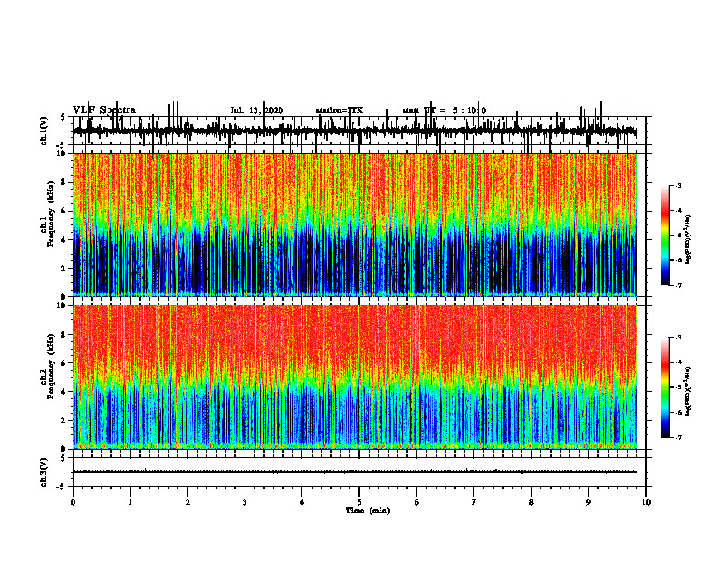Screen dimensions: 728x563
Task: Click the ch.1 spectrogram colorbar
Action: 665,236
